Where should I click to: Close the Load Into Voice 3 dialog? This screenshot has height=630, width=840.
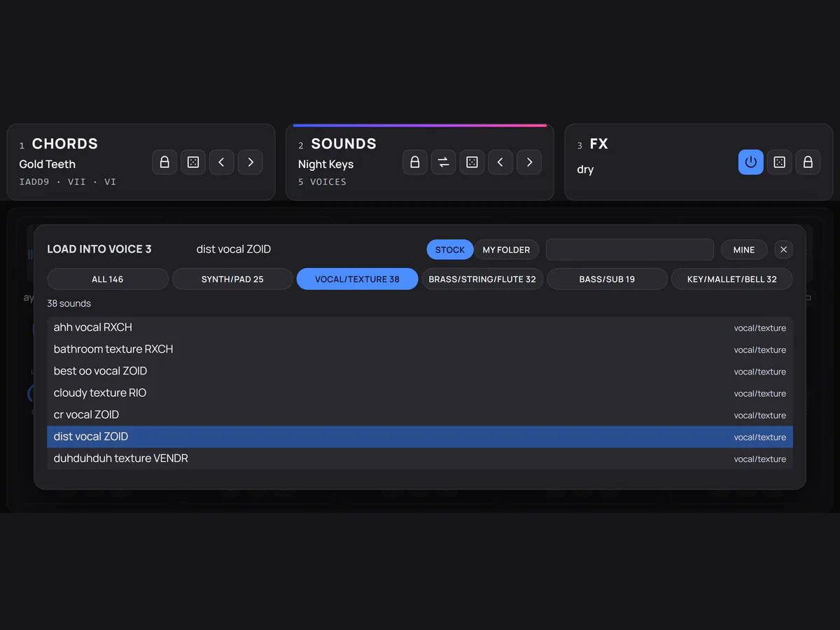[784, 250]
